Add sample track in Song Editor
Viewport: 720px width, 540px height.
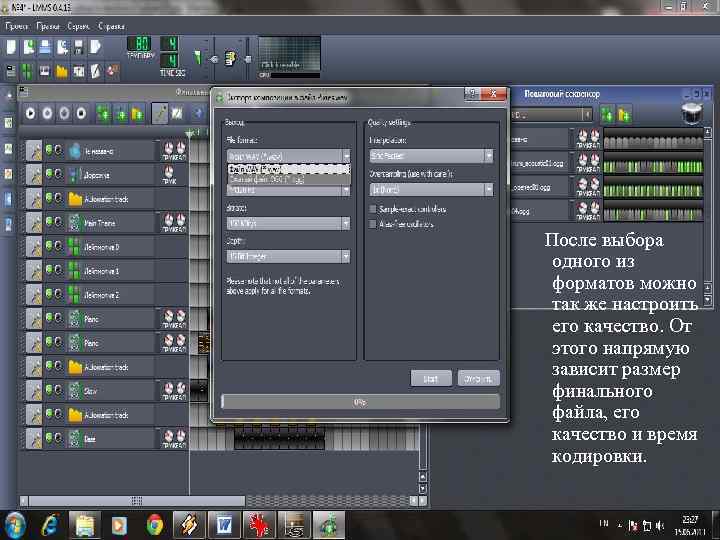tap(121, 113)
